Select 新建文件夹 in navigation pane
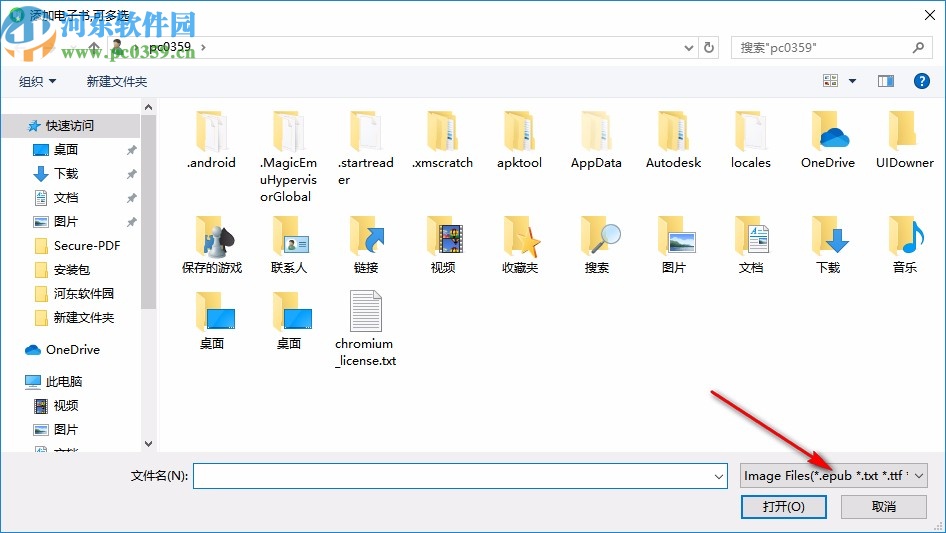Screen dimensions: 946x533 coord(84,318)
